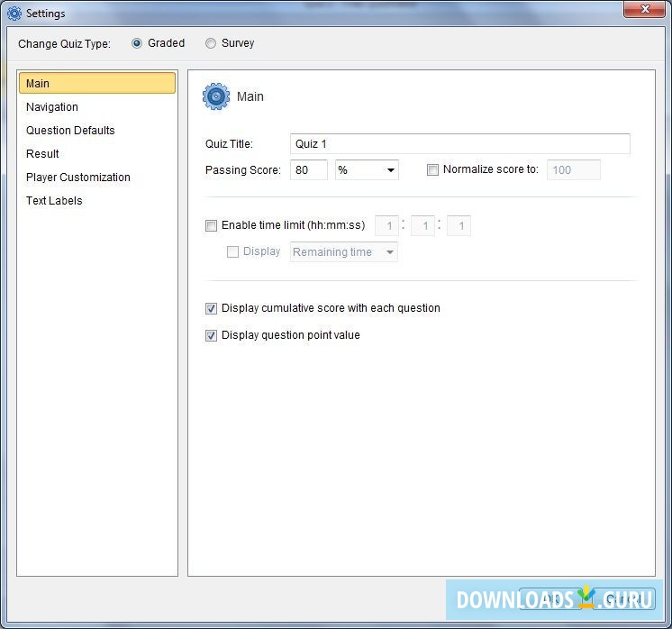Open the Player Customization section
Screen dimensions: 672x629
[x=97, y=178]
